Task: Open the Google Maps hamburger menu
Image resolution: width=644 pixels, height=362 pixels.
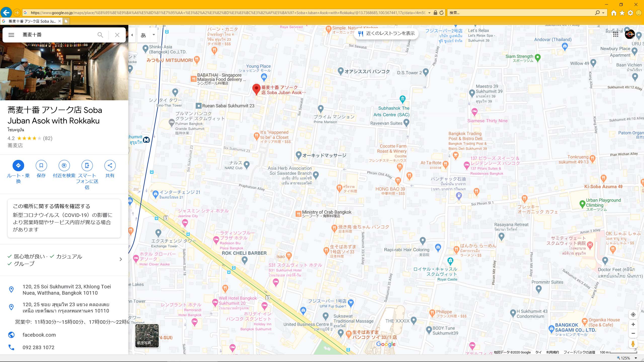Action: [x=11, y=35]
